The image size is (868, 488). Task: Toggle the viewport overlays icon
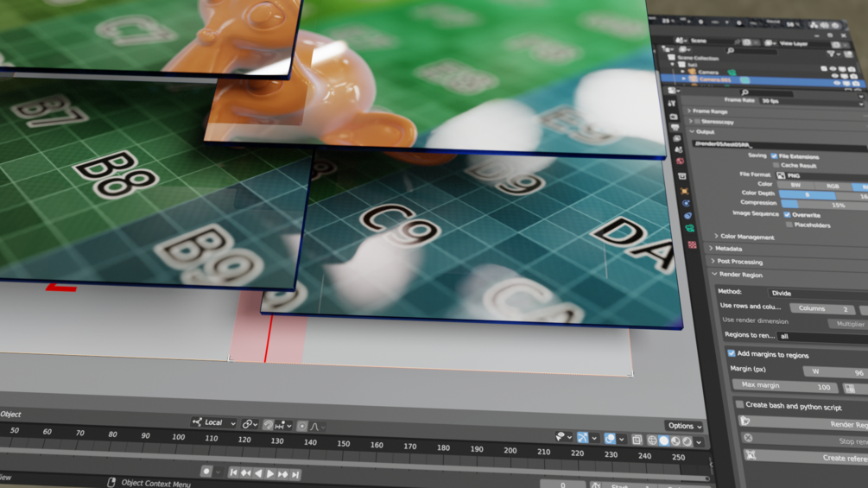pyautogui.click(x=610, y=439)
